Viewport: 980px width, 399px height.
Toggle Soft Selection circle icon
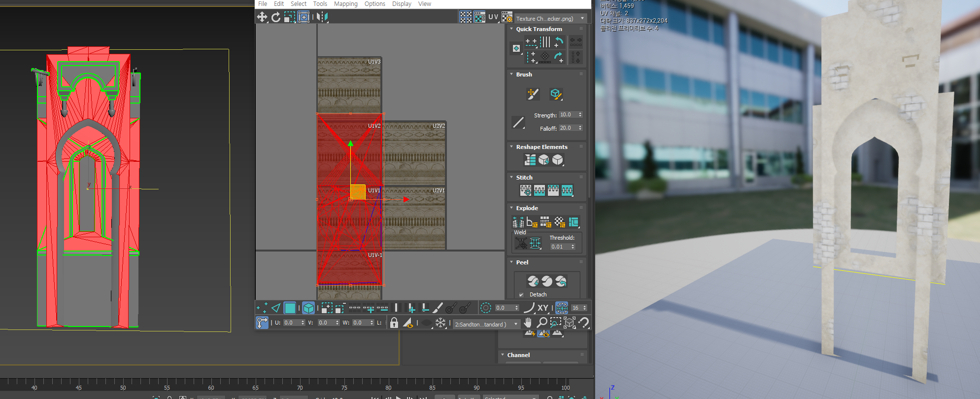click(485, 308)
